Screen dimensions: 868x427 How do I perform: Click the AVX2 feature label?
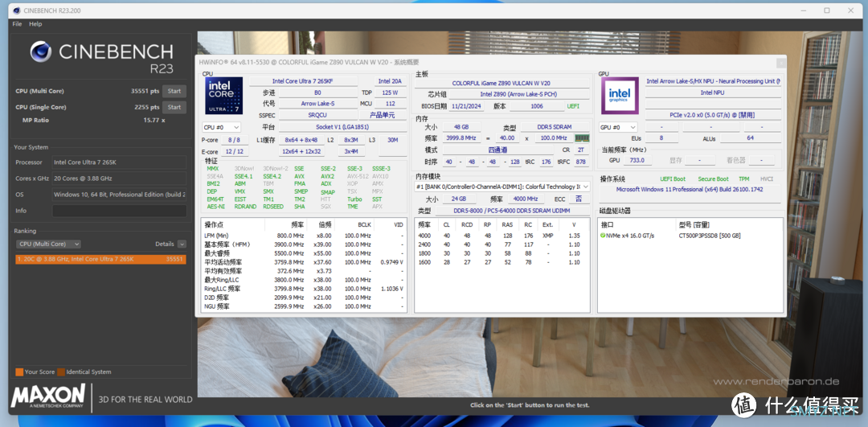pos(328,176)
